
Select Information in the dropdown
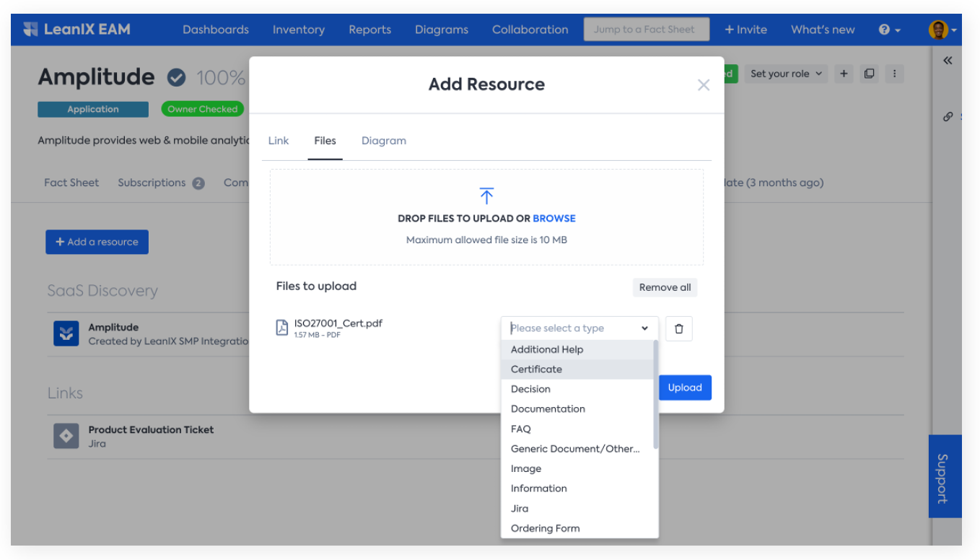coord(577,489)
